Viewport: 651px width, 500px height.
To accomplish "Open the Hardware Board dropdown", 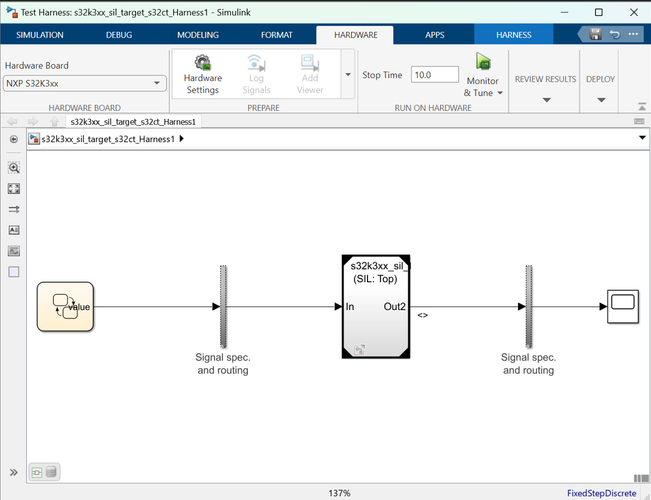I will tap(85, 83).
